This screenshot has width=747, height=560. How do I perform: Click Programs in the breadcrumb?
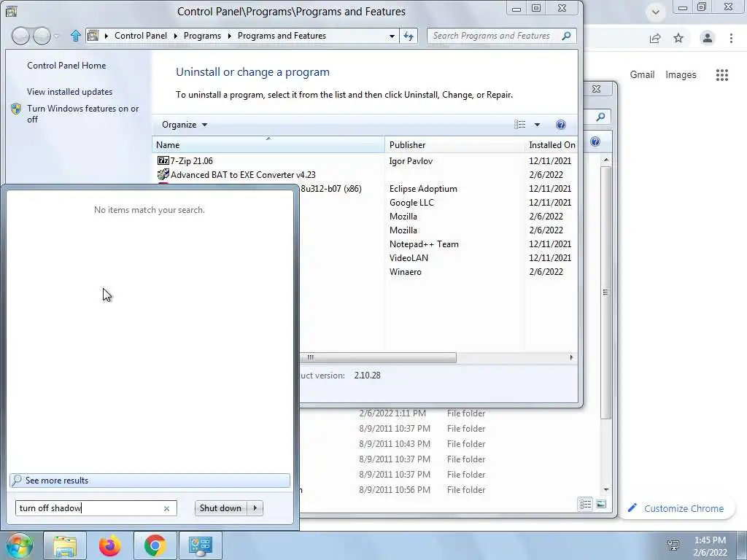pos(202,36)
